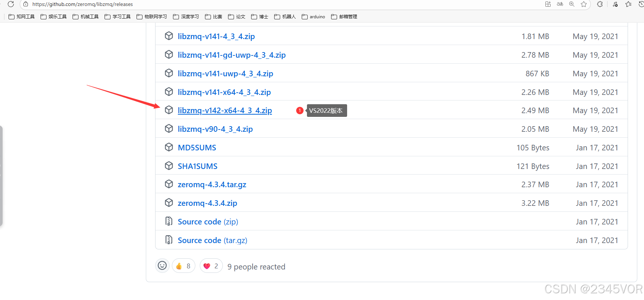Open the MD5SUMS file link

click(x=197, y=148)
